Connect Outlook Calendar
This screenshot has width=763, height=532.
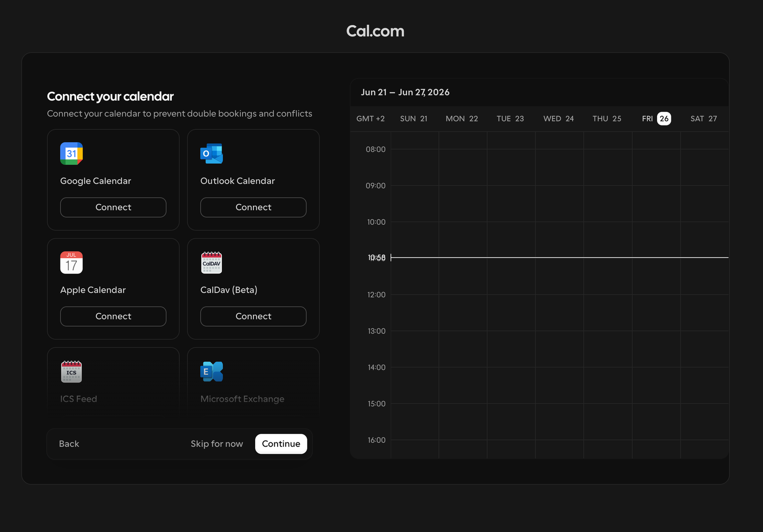click(x=253, y=207)
